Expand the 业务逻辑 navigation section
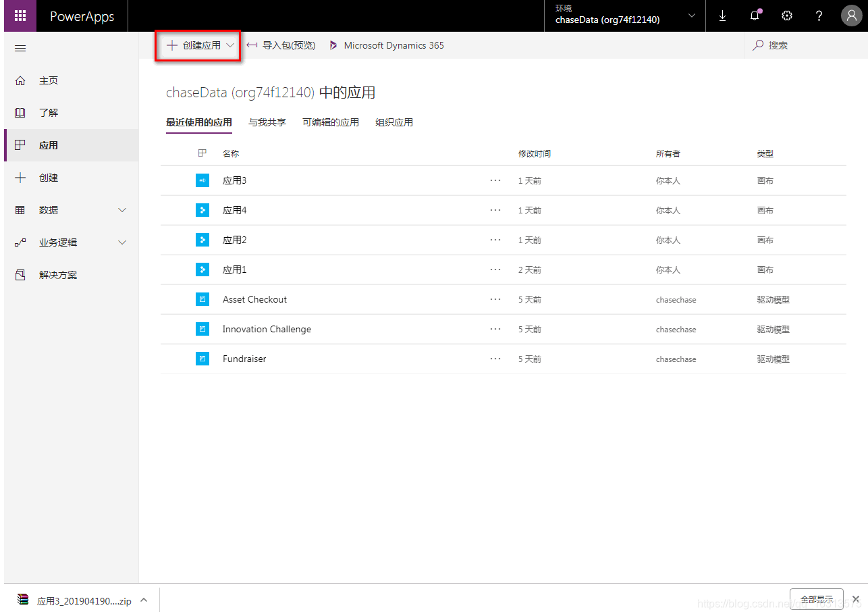The width and height of the screenshot is (868, 616). click(x=122, y=242)
